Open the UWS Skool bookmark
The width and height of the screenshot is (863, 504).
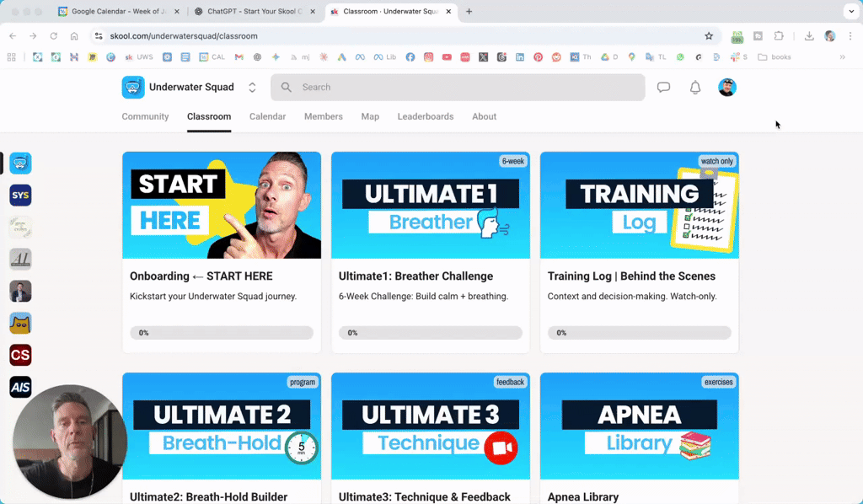139,57
